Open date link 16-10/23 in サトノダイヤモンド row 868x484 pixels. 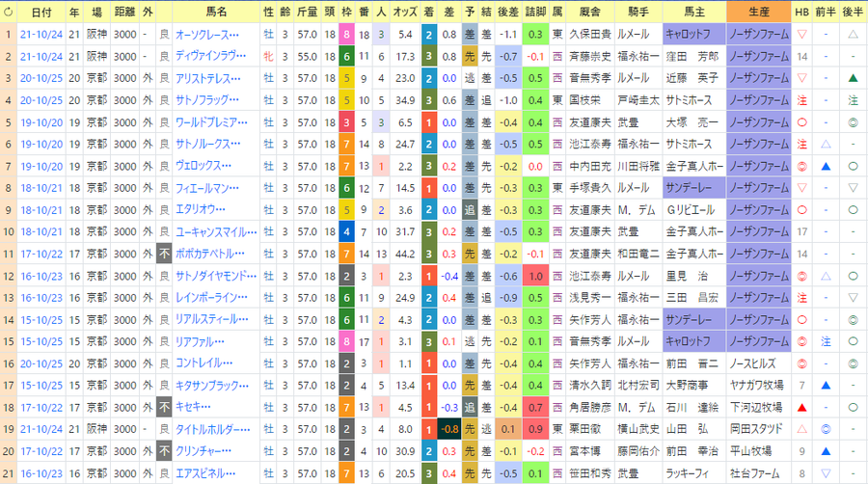pyautogui.click(x=41, y=276)
